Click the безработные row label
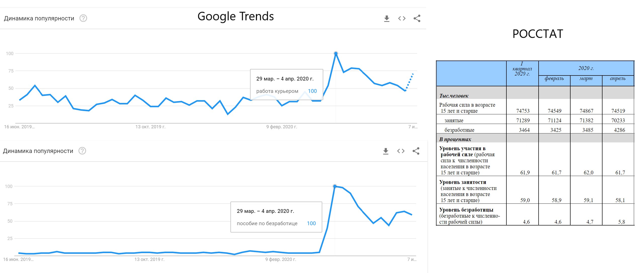The width and height of the screenshot is (644, 273). (x=459, y=130)
